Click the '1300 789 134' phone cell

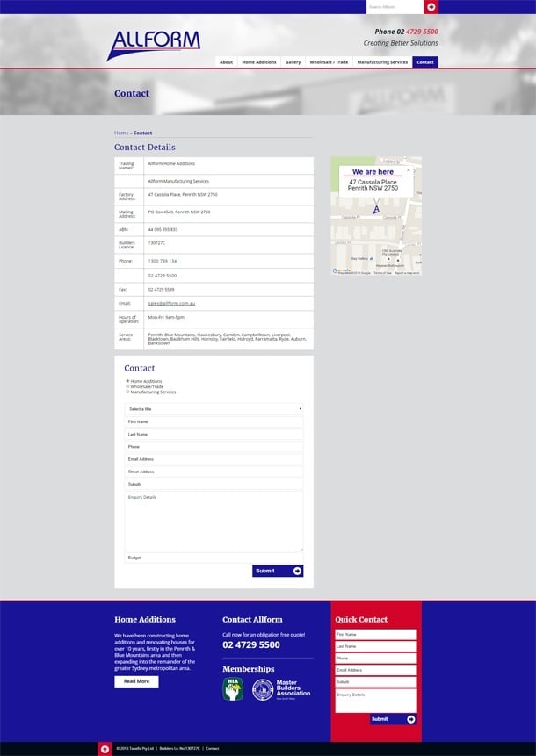pyautogui.click(x=228, y=261)
